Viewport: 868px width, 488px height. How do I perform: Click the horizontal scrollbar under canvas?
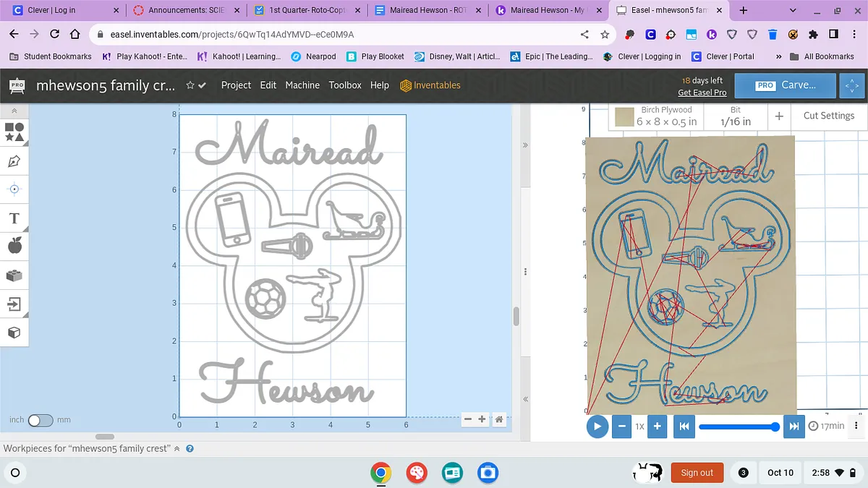click(105, 437)
